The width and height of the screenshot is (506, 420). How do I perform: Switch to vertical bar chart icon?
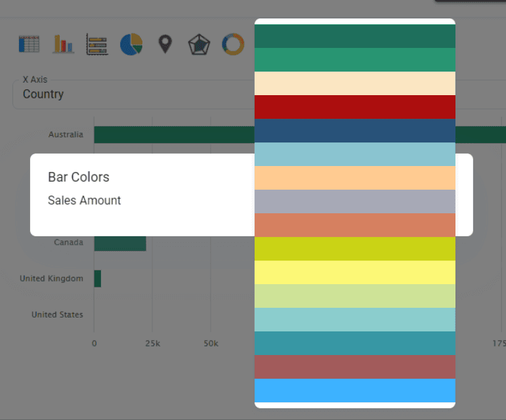click(x=64, y=44)
